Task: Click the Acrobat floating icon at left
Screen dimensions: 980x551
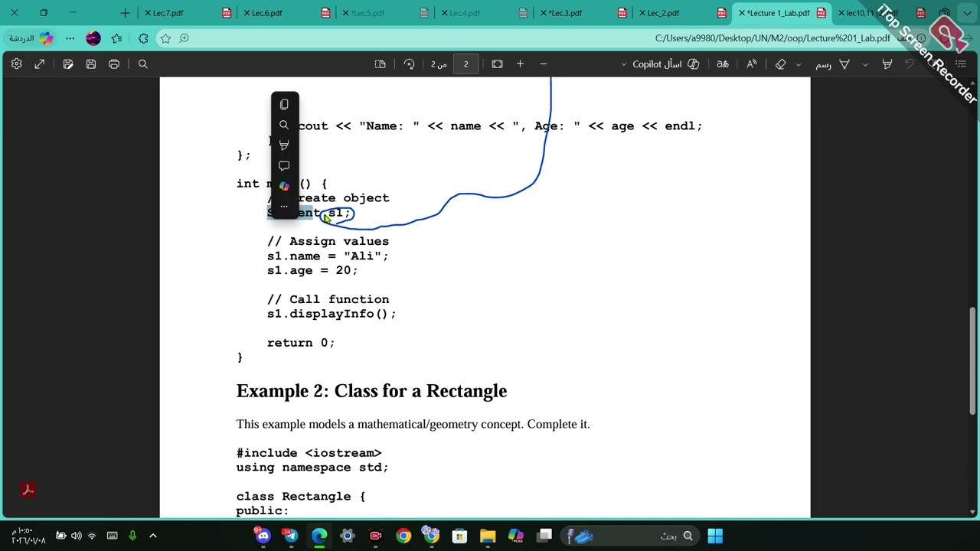Action: pos(28,490)
